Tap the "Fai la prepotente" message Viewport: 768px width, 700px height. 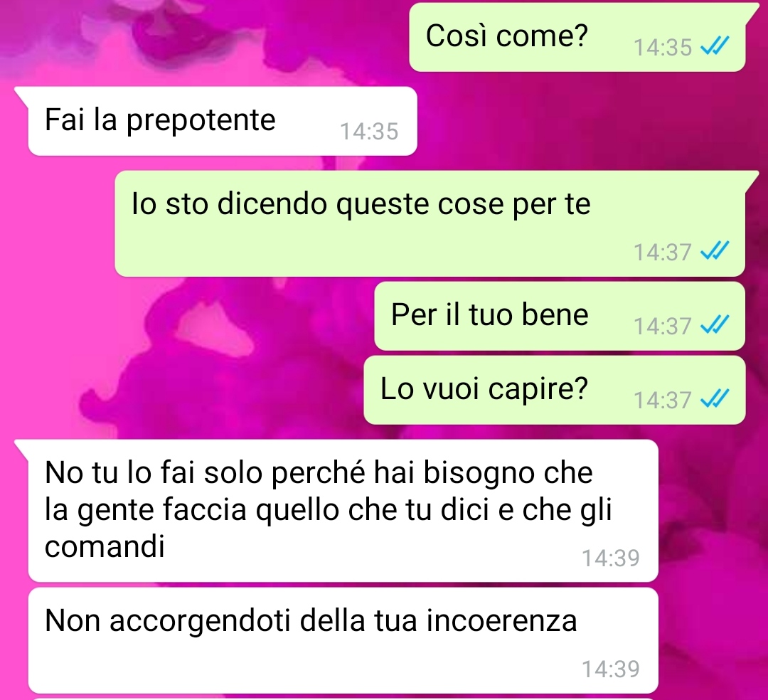tap(223, 121)
